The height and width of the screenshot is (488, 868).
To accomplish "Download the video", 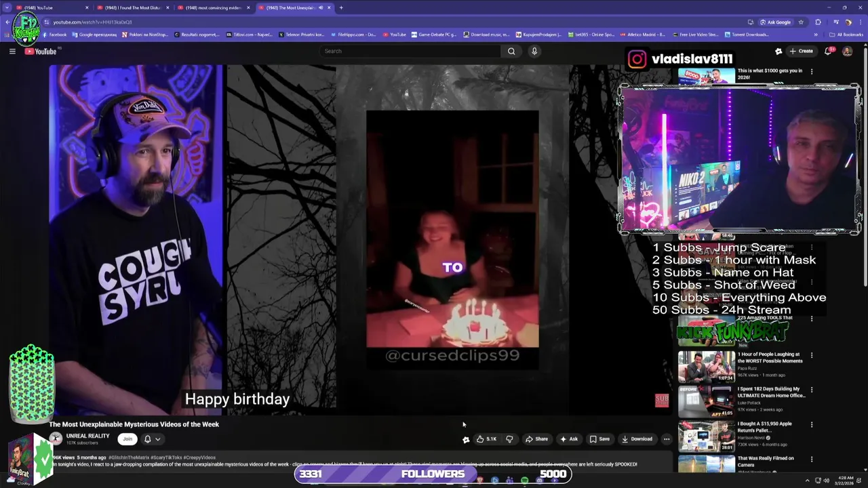I will point(637,439).
